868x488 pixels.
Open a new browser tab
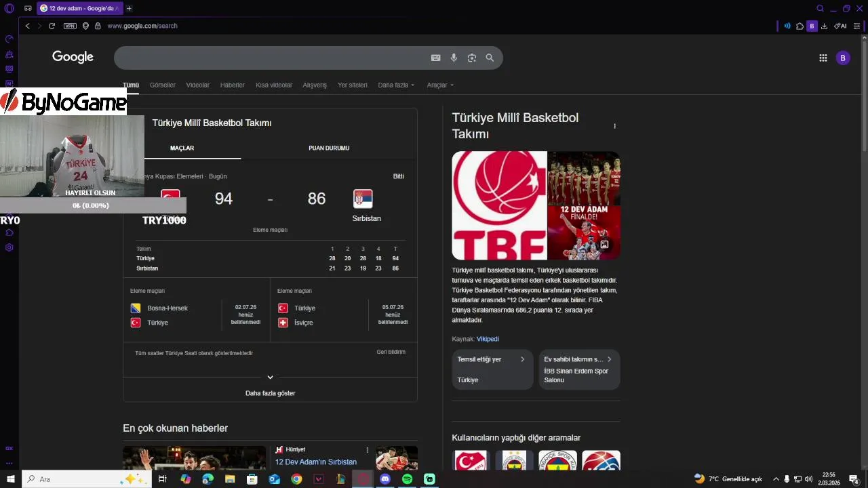click(129, 8)
